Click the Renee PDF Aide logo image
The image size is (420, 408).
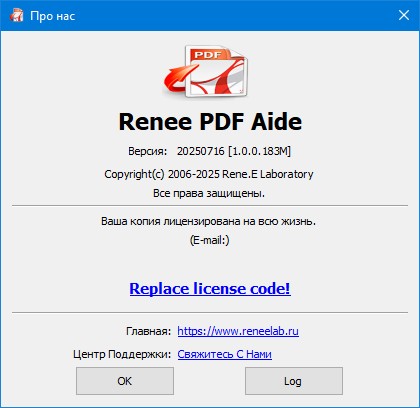point(206,72)
